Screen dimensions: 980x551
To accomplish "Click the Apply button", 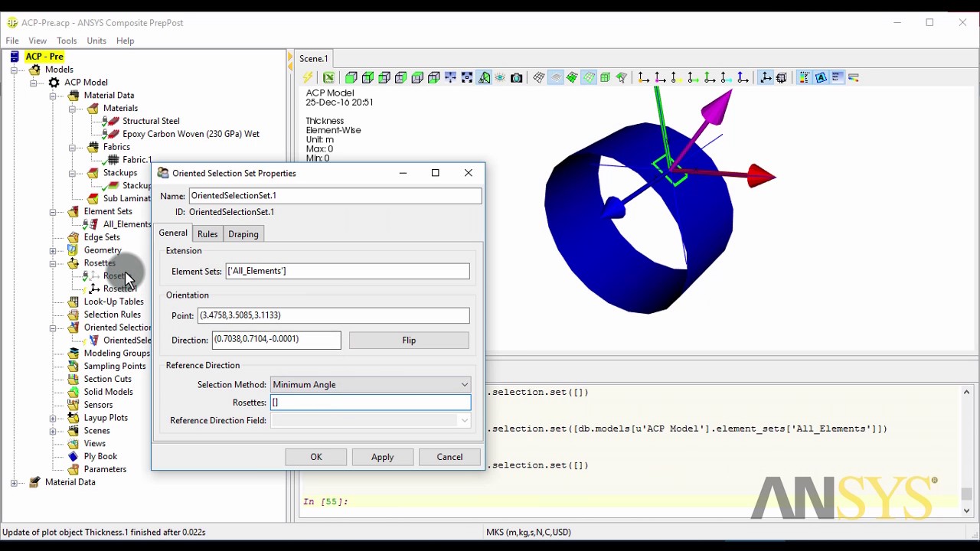I will pyautogui.click(x=383, y=457).
